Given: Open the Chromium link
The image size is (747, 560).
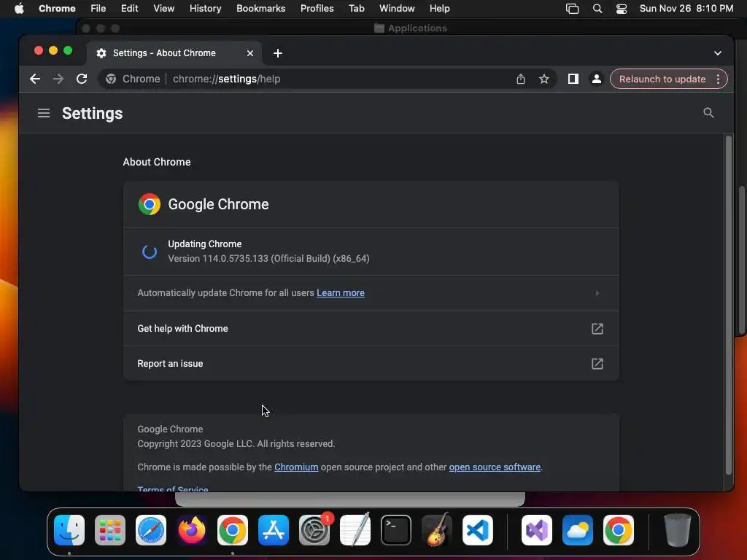Looking at the screenshot, I should (296, 467).
